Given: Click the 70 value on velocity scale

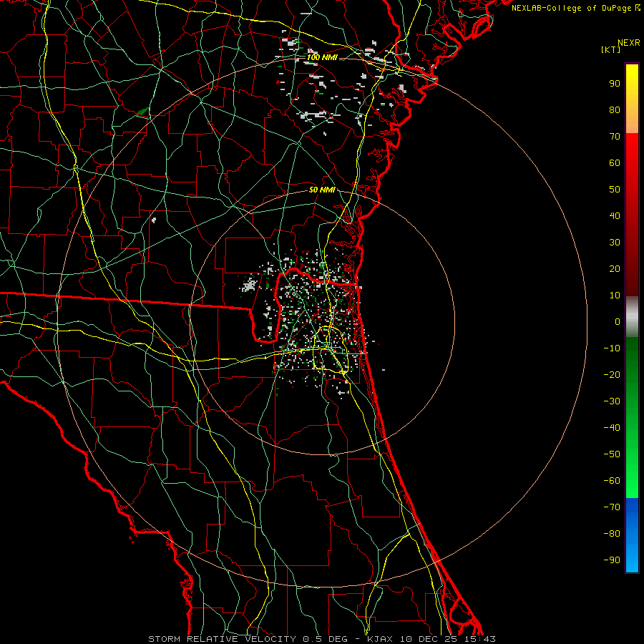Looking at the screenshot, I should 615,137.
